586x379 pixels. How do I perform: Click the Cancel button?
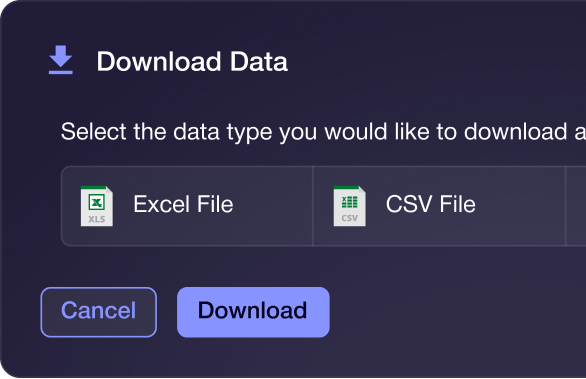coord(99,312)
